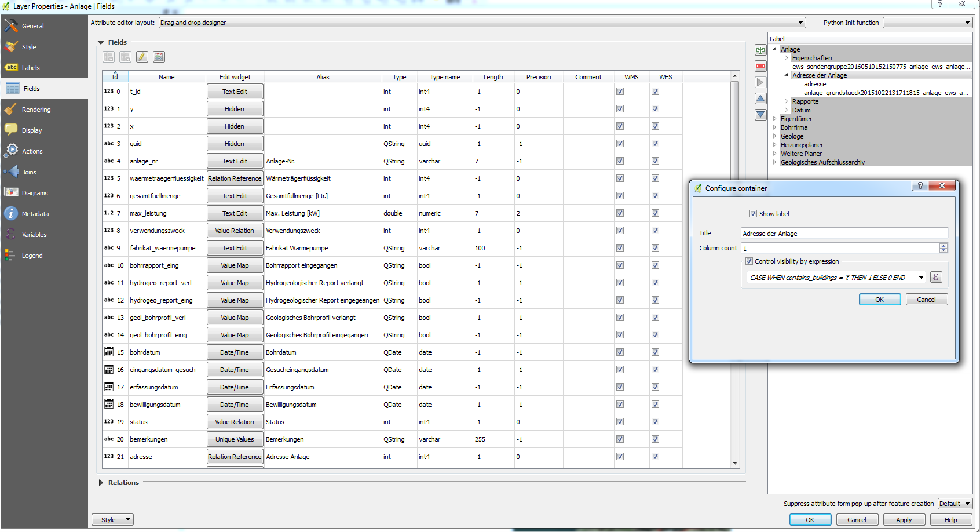Viewport: 980px width, 532px height.
Task: Click the Legend icon in sidebar
Action: (x=10, y=255)
